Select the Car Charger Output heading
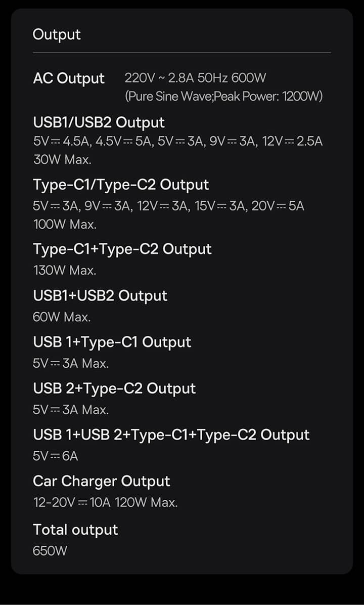 coord(102,481)
